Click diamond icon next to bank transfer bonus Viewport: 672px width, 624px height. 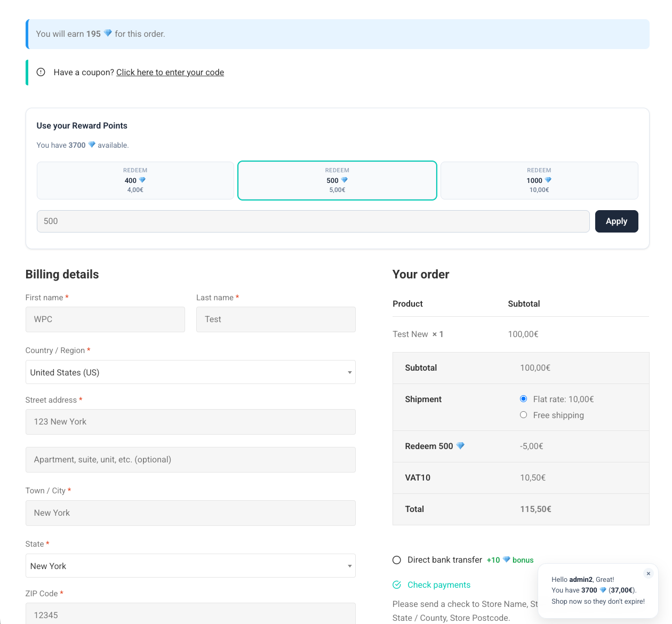click(506, 559)
